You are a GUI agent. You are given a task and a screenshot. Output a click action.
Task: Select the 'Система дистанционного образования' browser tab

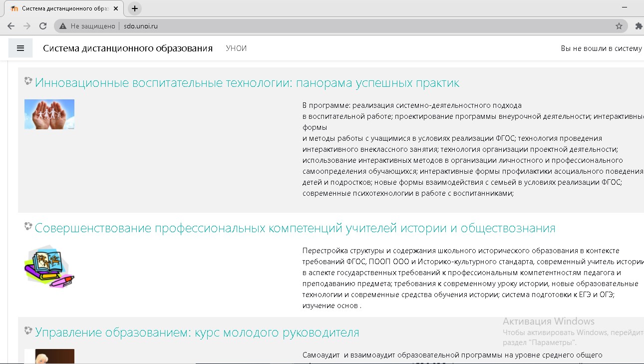click(x=60, y=8)
